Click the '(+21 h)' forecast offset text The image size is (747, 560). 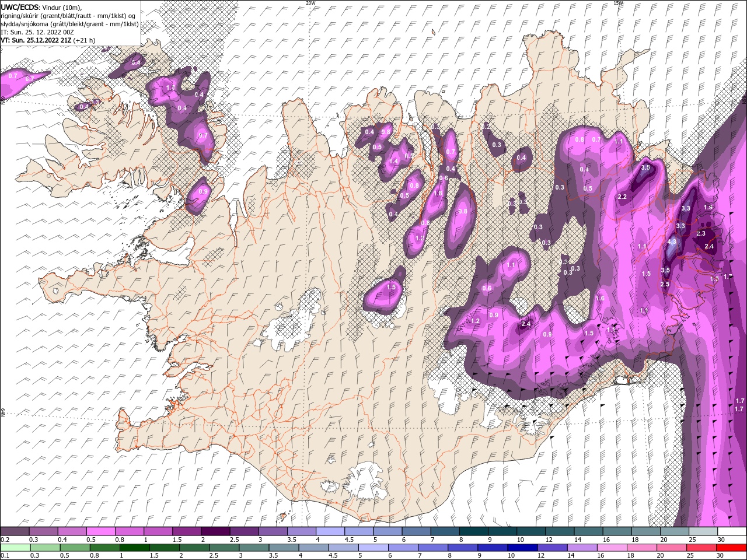click(84, 40)
